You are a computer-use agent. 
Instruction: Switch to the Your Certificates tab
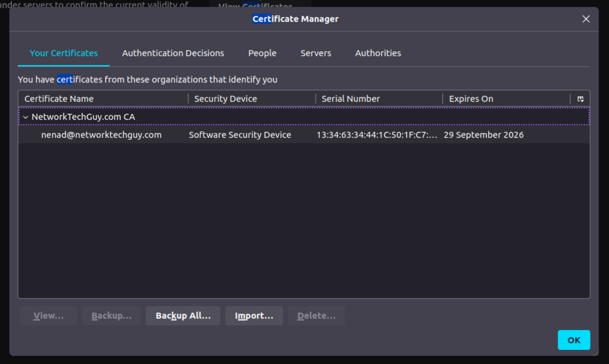pos(64,53)
